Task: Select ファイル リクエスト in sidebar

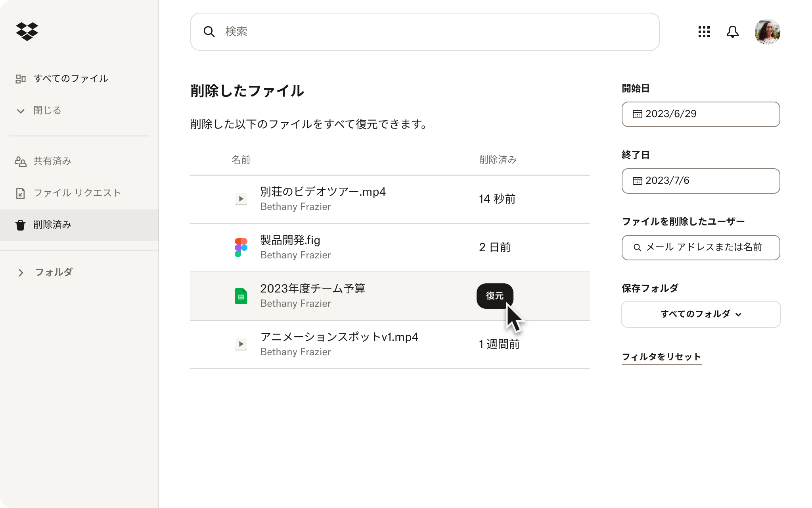Action: pos(77,193)
